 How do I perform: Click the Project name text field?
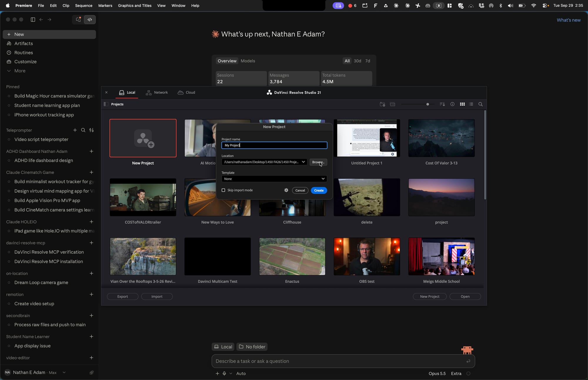point(274,145)
